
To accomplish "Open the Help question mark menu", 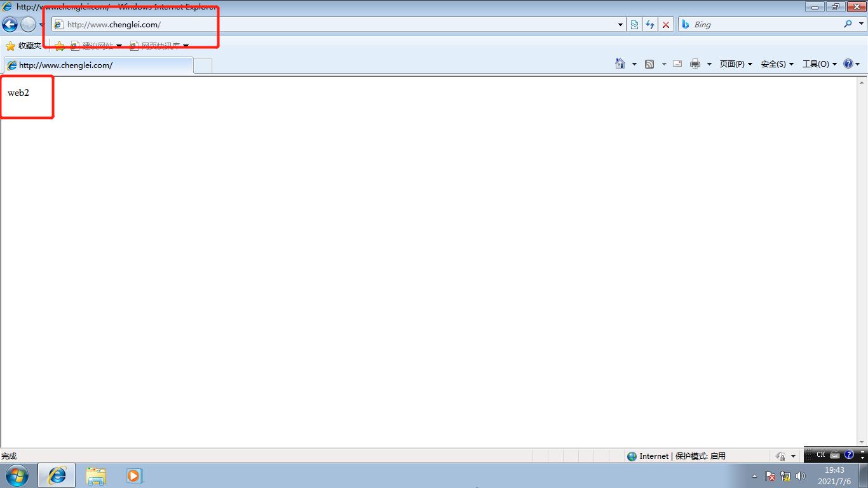I will [851, 64].
